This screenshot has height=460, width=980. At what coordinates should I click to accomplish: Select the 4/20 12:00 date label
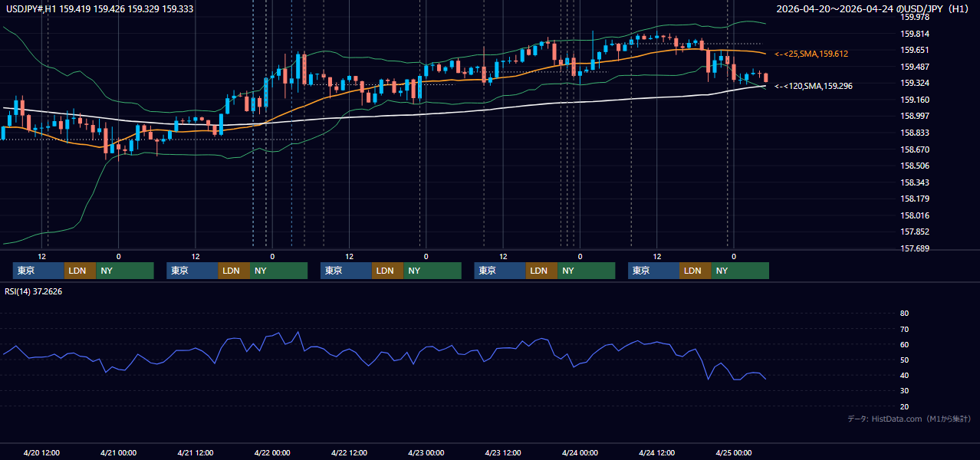(x=41, y=452)
